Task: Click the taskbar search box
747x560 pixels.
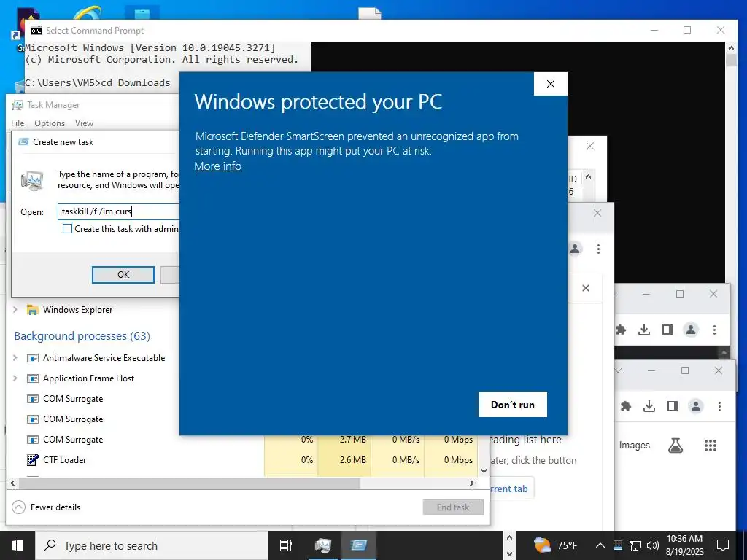Action: pyautogui.click(x=152, y=545)
